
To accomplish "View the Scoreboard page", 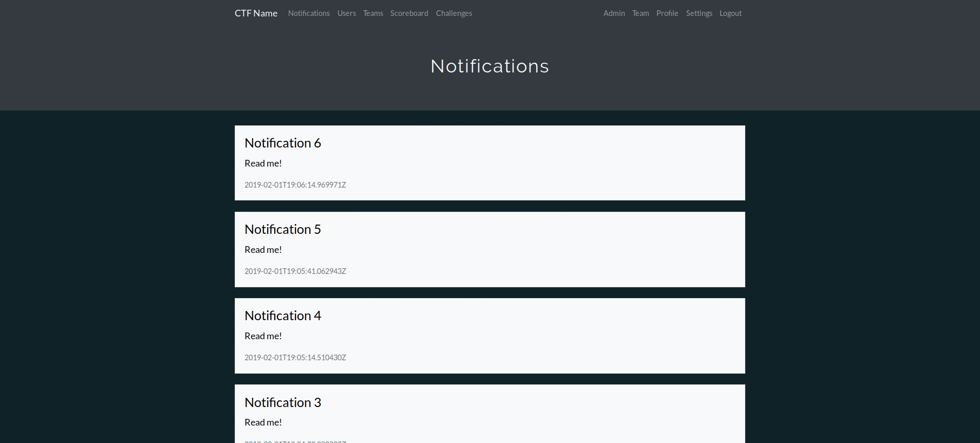I will click(409, 13).
